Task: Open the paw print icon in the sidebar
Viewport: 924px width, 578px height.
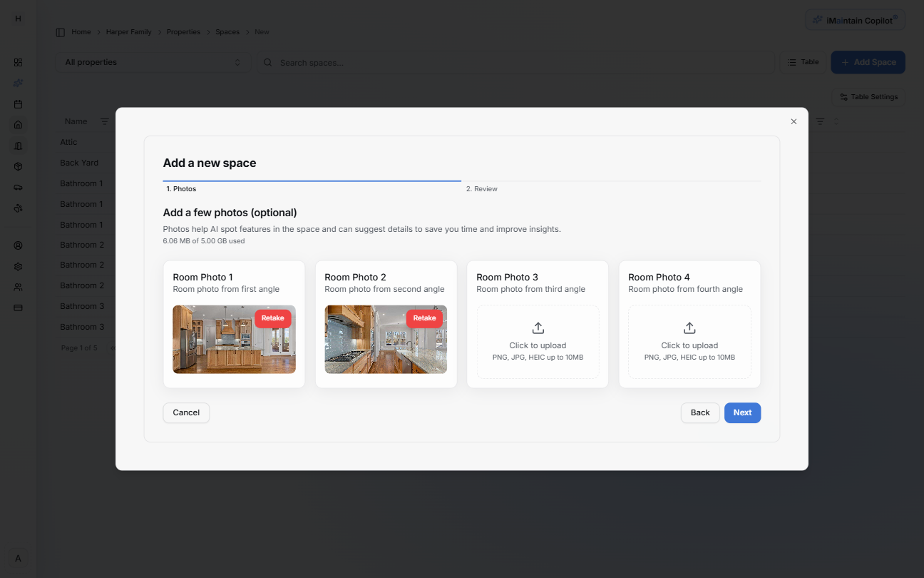Action: click(x=18, y=208)
